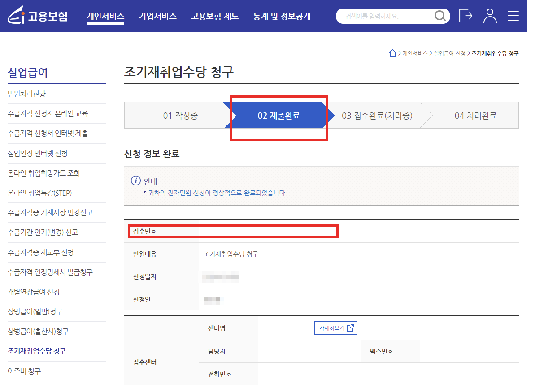This screenshot has width=535, height=392.
Task: Click the external link icon on 자세히보기
Action: [x=350, y=327]
